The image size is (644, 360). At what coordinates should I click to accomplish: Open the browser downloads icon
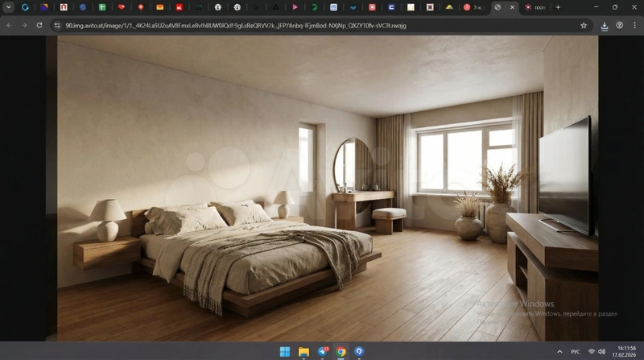604,25
